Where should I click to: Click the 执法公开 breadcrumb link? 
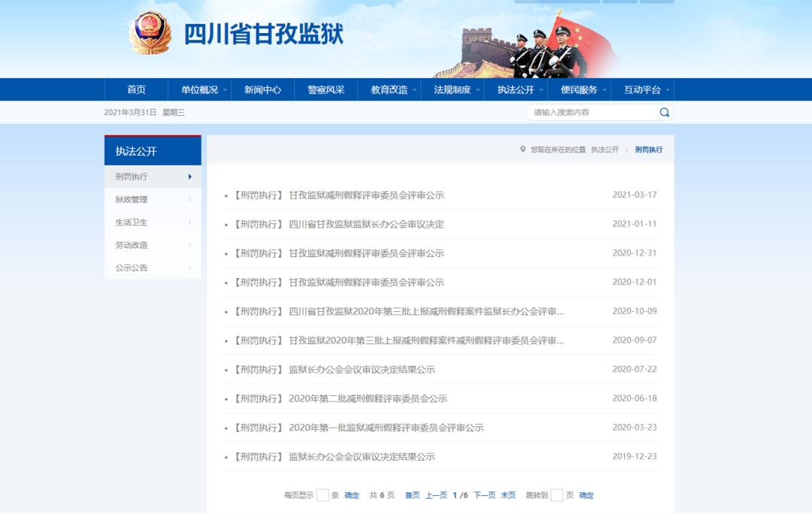(604, 150)
